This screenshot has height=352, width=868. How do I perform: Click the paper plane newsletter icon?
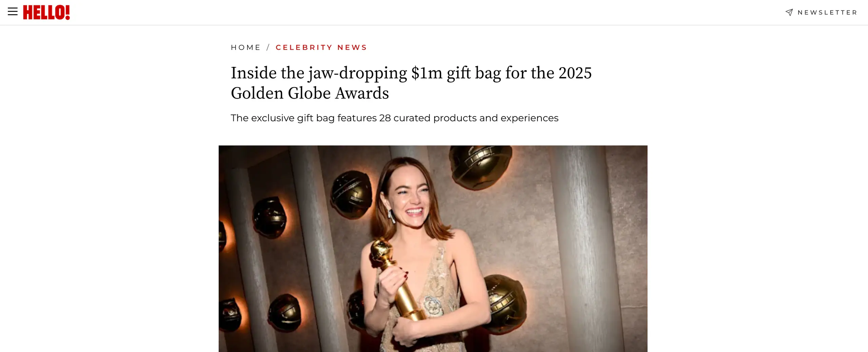789,13
